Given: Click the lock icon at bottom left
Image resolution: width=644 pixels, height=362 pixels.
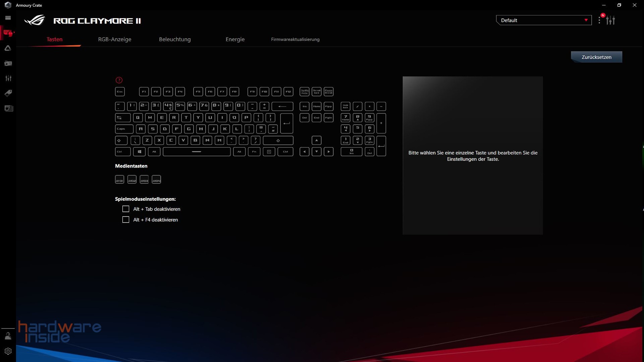Looking at the screenshot, I should click(x=8, y=336).
